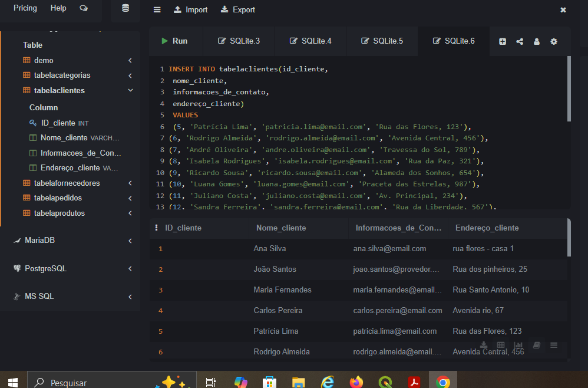This screenshot has height=388, width=588.
Task: Click the MS SQL icon in sidebar
Action: [x=17, y=297]
